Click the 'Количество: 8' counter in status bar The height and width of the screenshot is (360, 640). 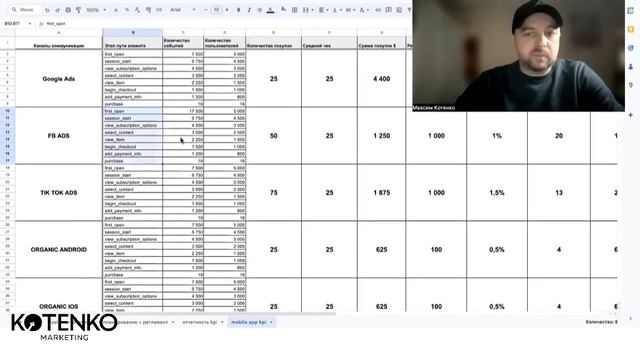point(601,322)
